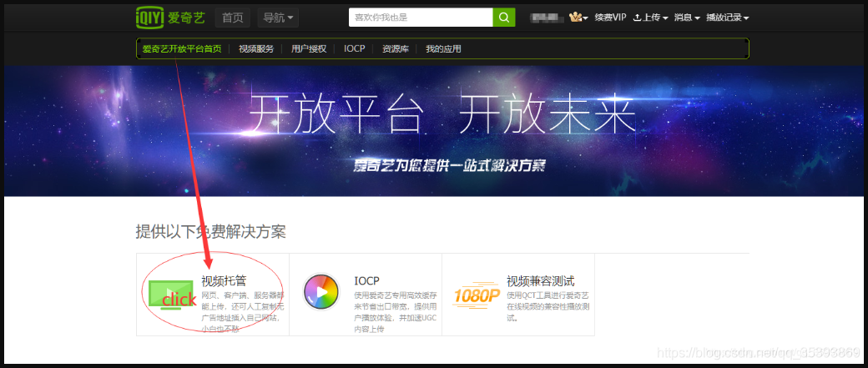The height and width of the screenshot is (368, 868).
Task: Click the 视频兼容测试 title link
Action: coord(540,280)
